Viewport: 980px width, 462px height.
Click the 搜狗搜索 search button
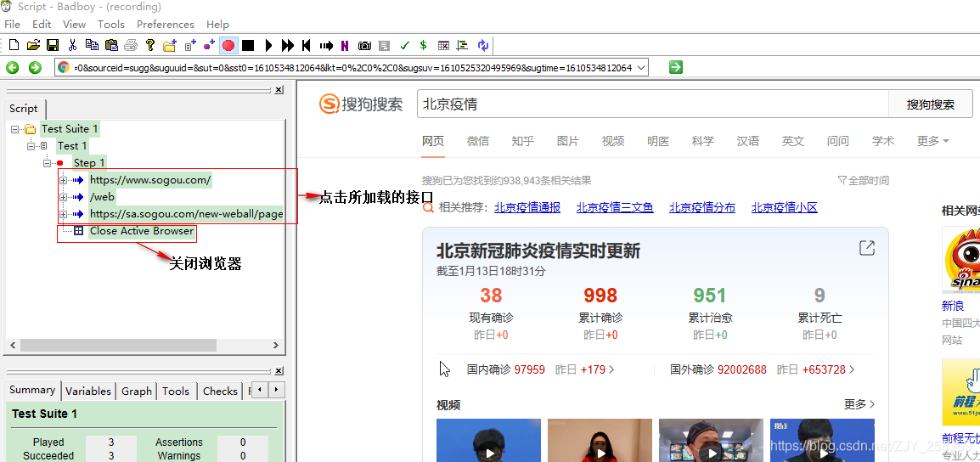(931, 104)
